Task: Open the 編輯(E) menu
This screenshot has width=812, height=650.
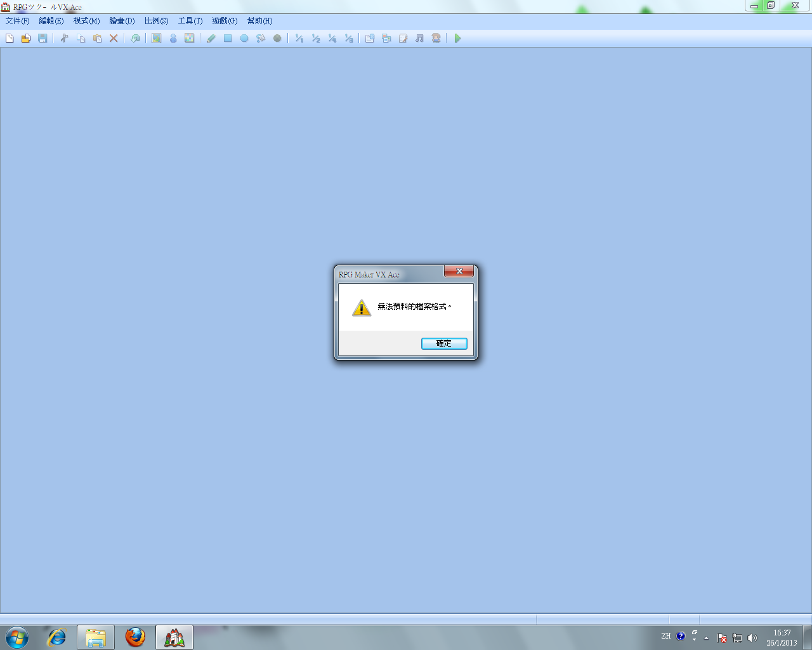Action: (x=51, y=21)
